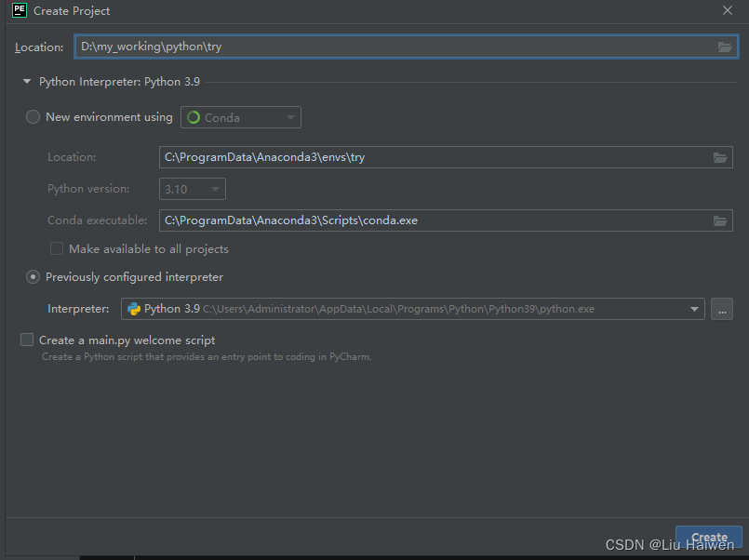Browse folder for project Location field

[x=724, y=47]
